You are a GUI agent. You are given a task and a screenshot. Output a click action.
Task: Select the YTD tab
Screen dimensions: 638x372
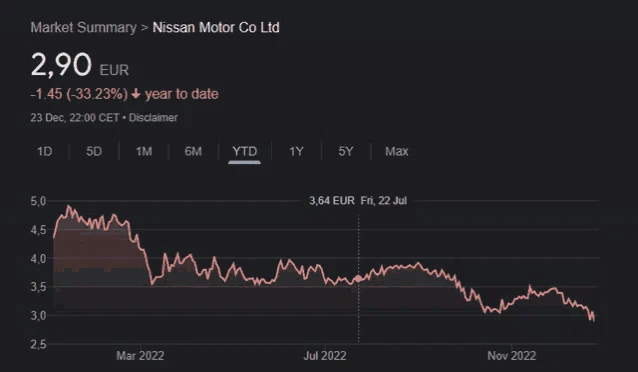point(245,151)
